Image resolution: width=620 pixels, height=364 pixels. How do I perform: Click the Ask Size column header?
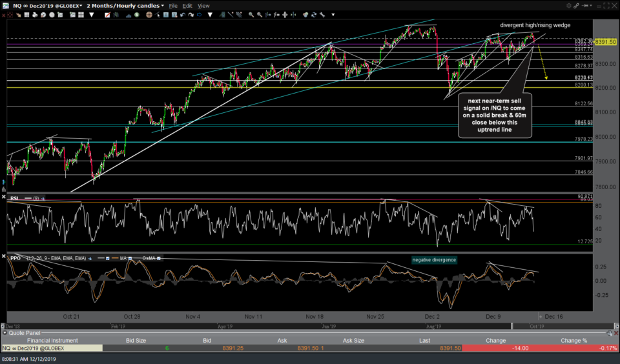353,340
